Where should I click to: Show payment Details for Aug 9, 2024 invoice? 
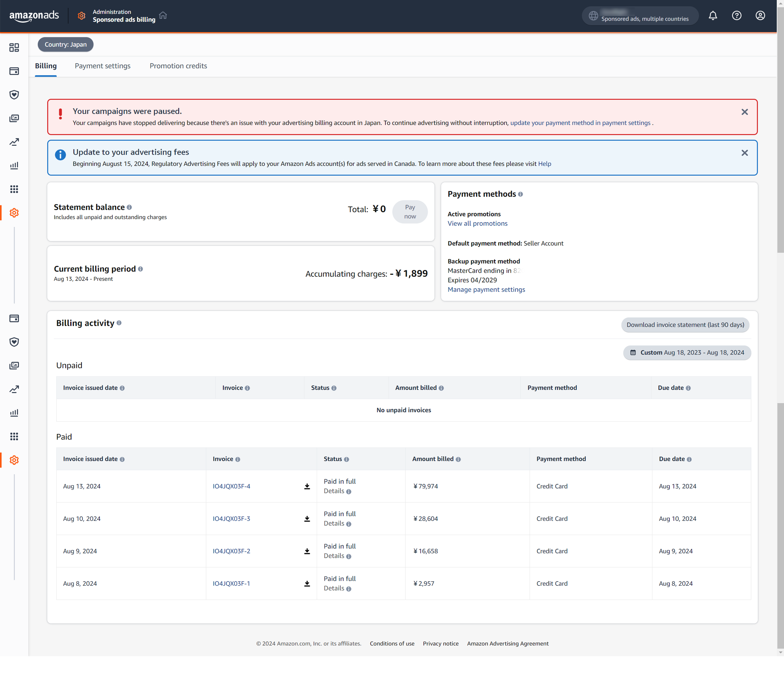click(337, 556)
